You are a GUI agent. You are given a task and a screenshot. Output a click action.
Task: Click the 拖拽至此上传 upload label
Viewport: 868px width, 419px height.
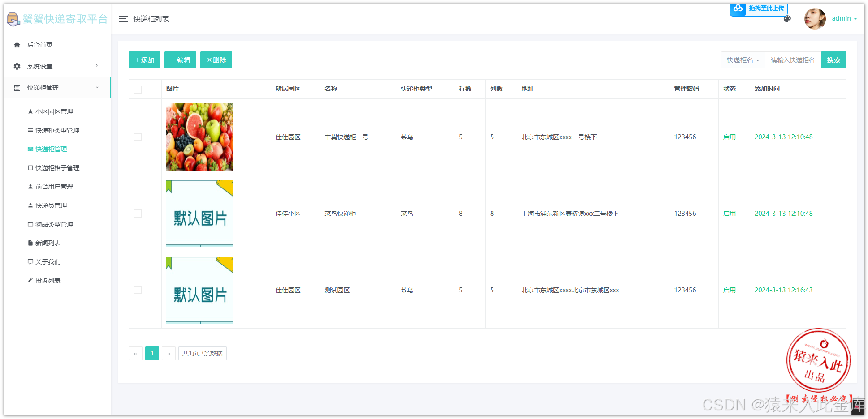[766, 9]
